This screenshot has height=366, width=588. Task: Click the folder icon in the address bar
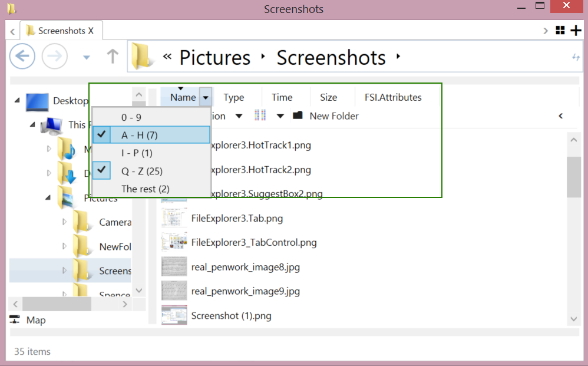pos(142,56)
